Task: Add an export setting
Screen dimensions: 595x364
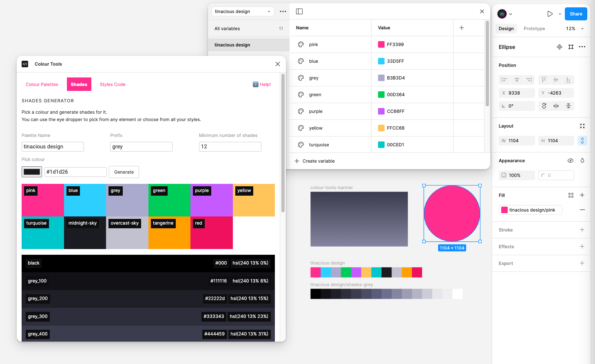Action: click(582, 263)
